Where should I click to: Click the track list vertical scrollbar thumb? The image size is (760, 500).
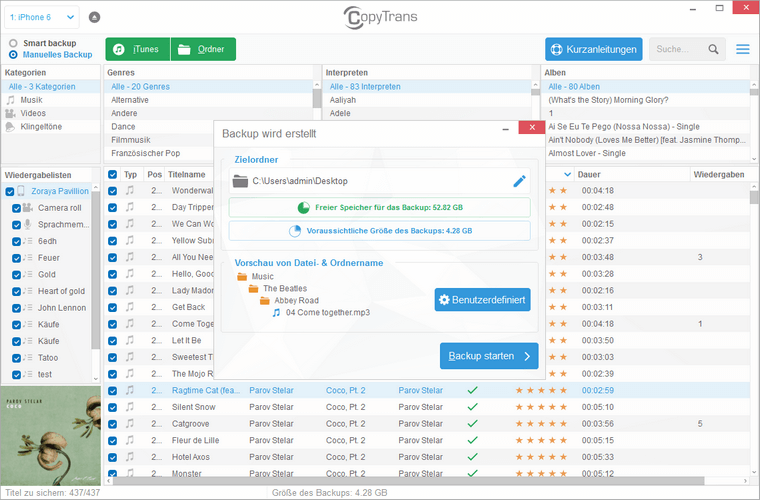coord(754,197)
